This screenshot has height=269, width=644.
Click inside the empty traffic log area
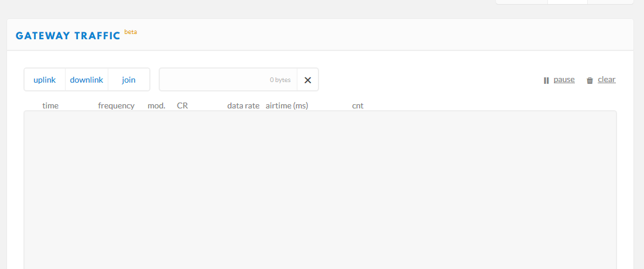[320, 190]
